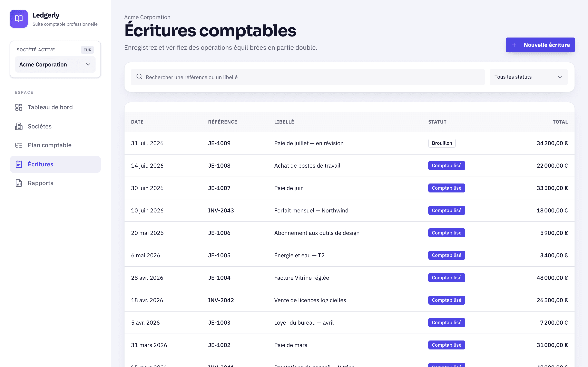Create a Nouvelle écriture
This screenshot has width=588, height=367.
point(540,45)
